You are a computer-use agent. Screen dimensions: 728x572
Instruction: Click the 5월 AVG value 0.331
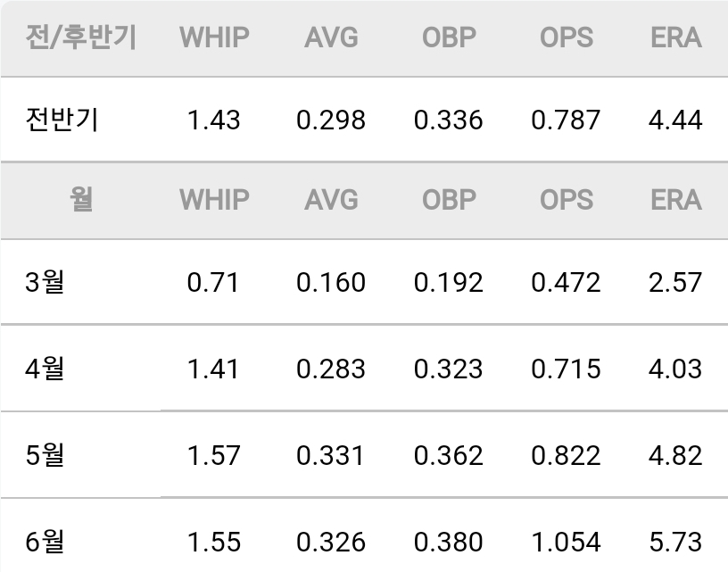[x=331, y=455]
